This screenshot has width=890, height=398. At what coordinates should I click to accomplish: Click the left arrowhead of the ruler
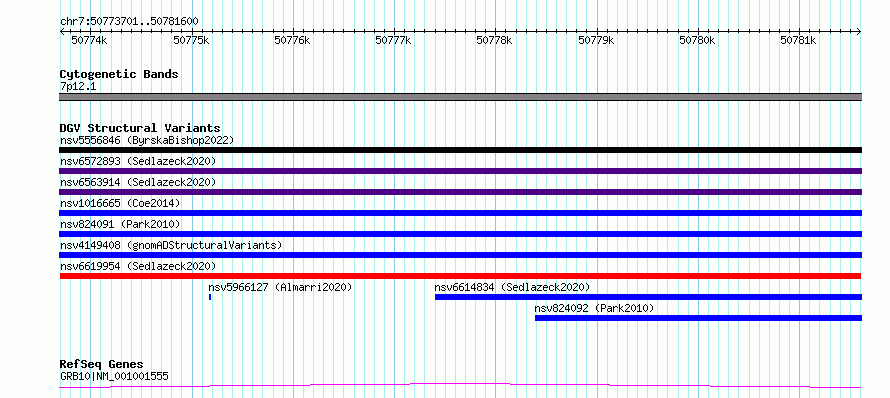62,32
